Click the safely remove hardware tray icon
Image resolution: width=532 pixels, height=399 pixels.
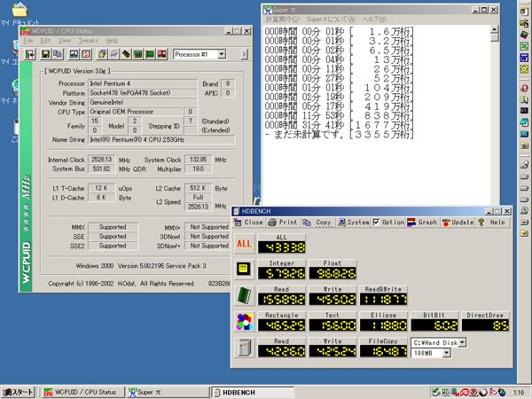[x=436, y=392]
